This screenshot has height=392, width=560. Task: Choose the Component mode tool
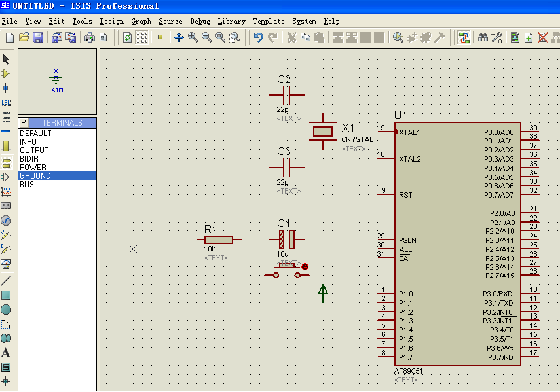tap(6, 74)
